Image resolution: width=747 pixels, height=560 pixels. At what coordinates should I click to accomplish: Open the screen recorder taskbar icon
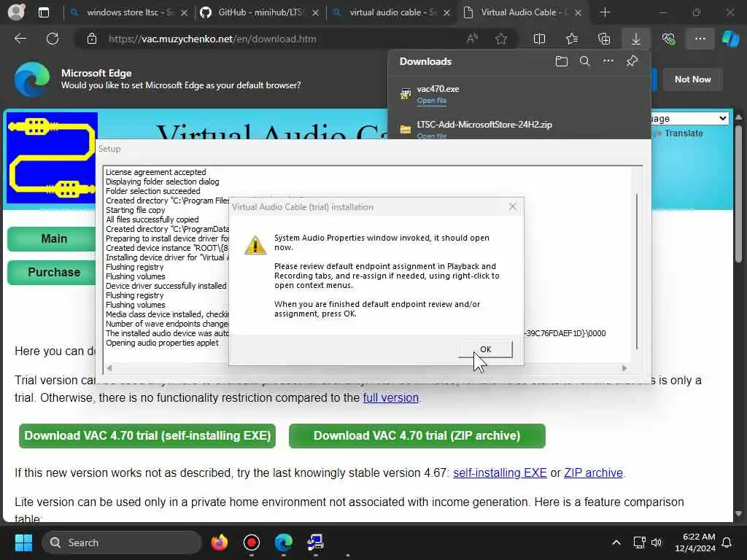point(251,542)
